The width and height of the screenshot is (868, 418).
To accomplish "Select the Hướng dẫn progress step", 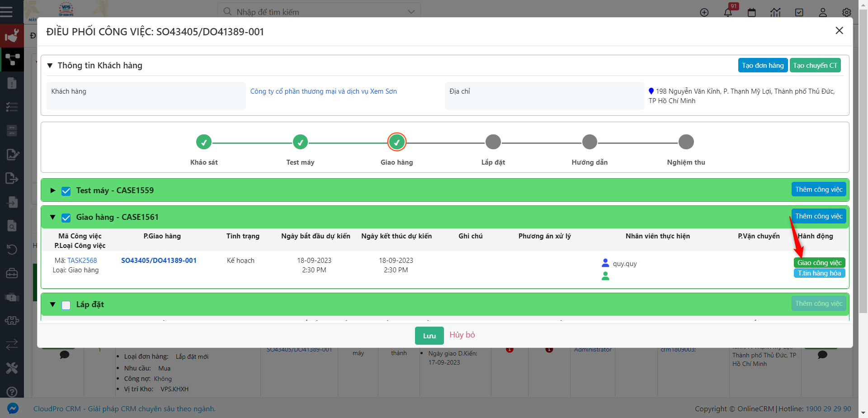I will (590, 142).
